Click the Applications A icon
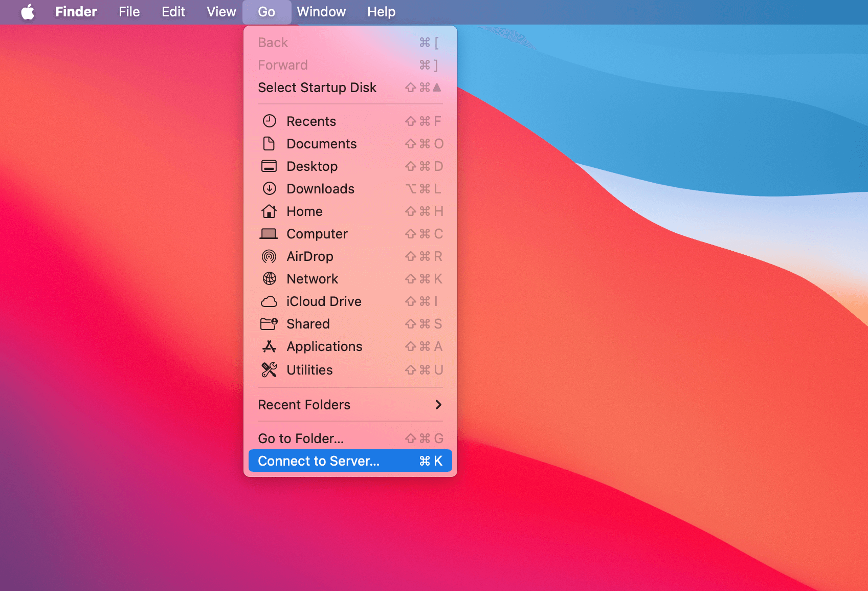868x591 pixels. 270,346
